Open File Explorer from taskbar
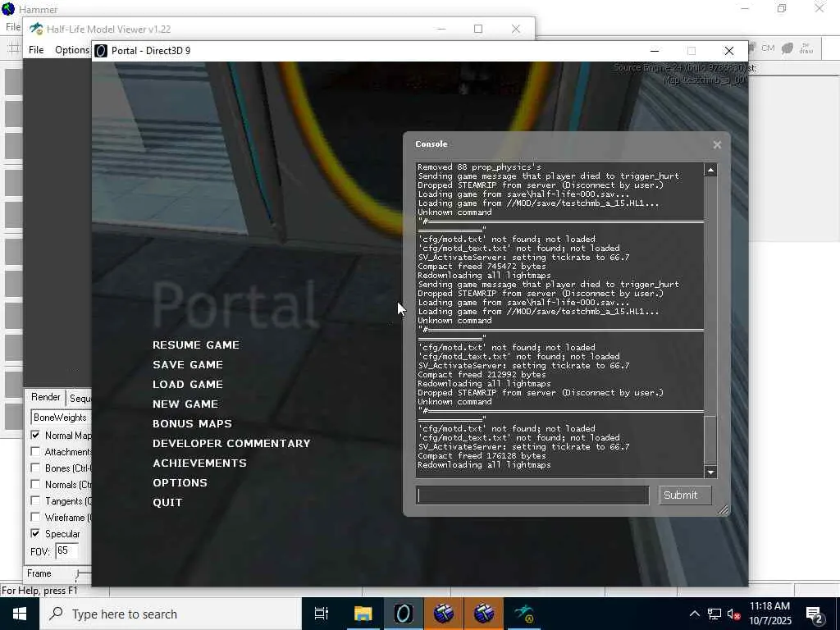 (363, 614)
